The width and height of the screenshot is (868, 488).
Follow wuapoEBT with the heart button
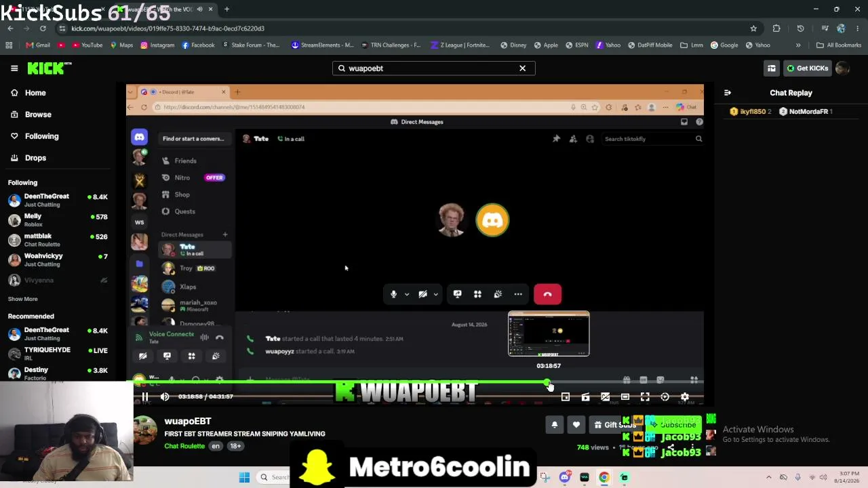pyautogui.click(x=576, y=425)
